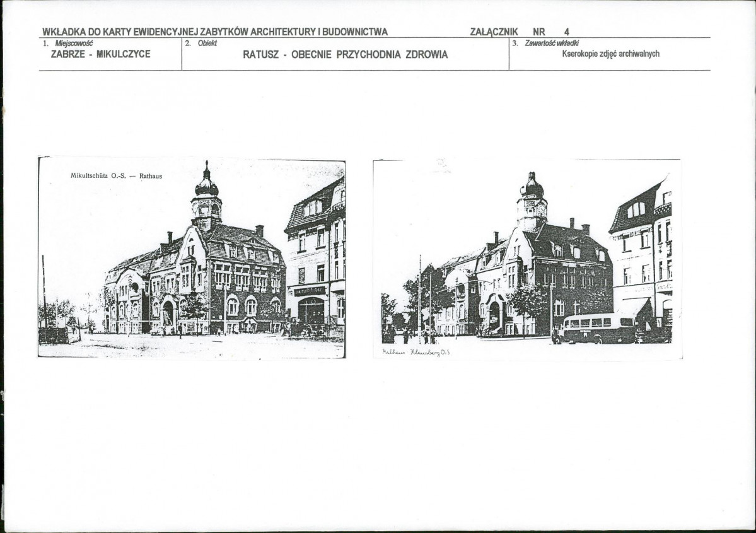The image size is (756, 533).
Task: Click the domed clock tower in the left photo
Action: (x=206, y=197)
